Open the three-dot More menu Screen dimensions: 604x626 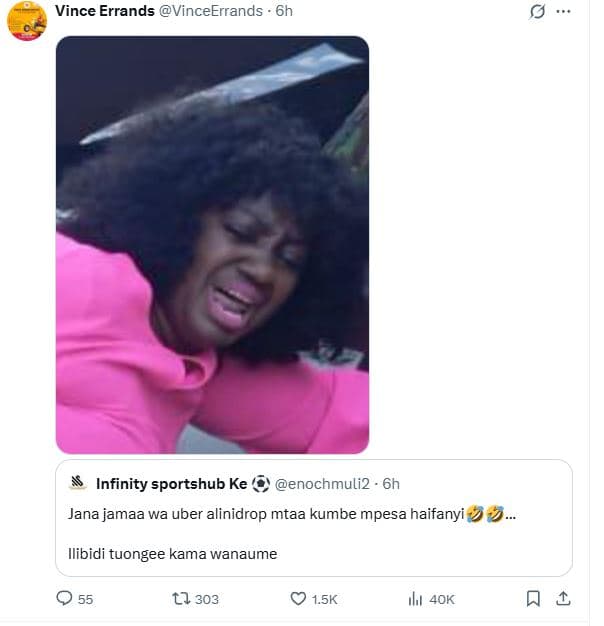coord(564,12)
